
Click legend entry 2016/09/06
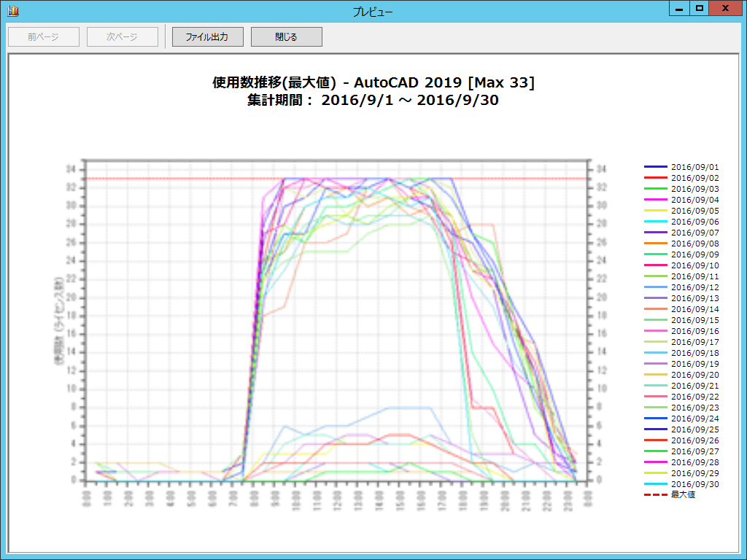tap(682, 222)
